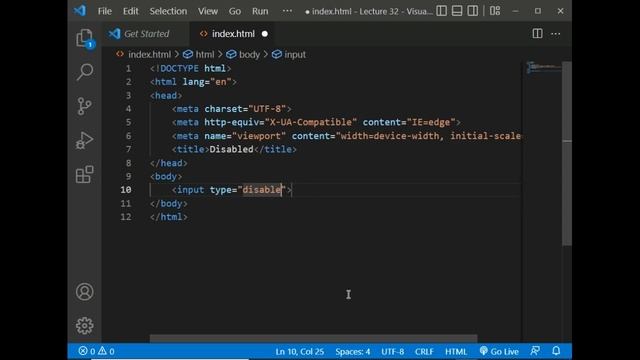
Task: Click Ln 10, Col 25 in status bar
Action: tap(300, 351)
